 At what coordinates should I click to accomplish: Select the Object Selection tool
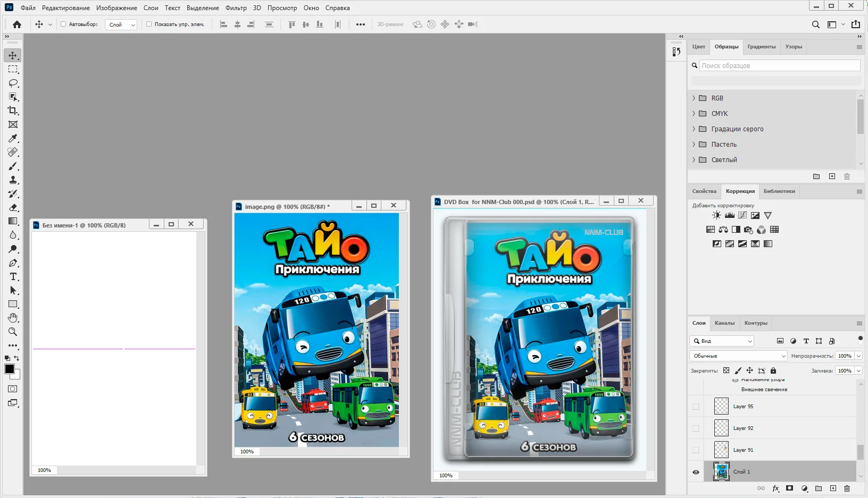pyautogui.click(x=13, y=97)
